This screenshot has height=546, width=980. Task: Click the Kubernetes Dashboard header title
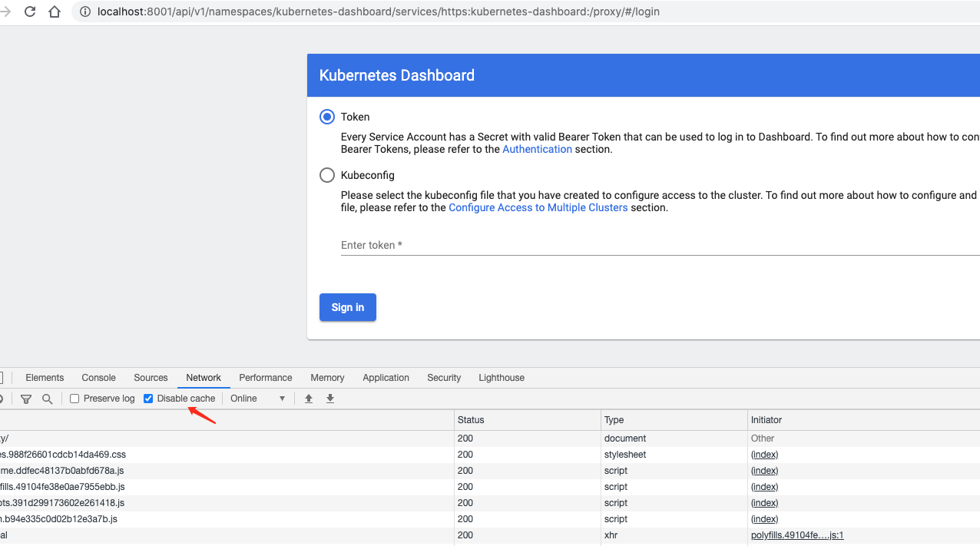(396, 75)
